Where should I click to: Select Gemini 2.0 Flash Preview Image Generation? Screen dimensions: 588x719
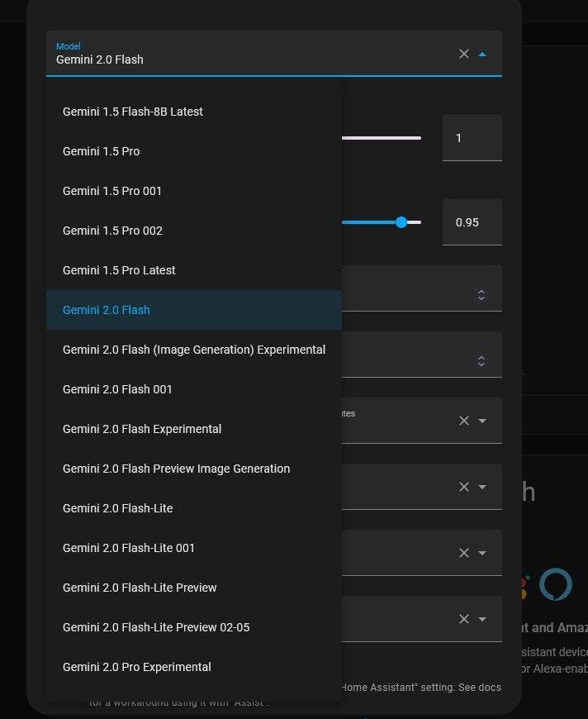(176, 469)
